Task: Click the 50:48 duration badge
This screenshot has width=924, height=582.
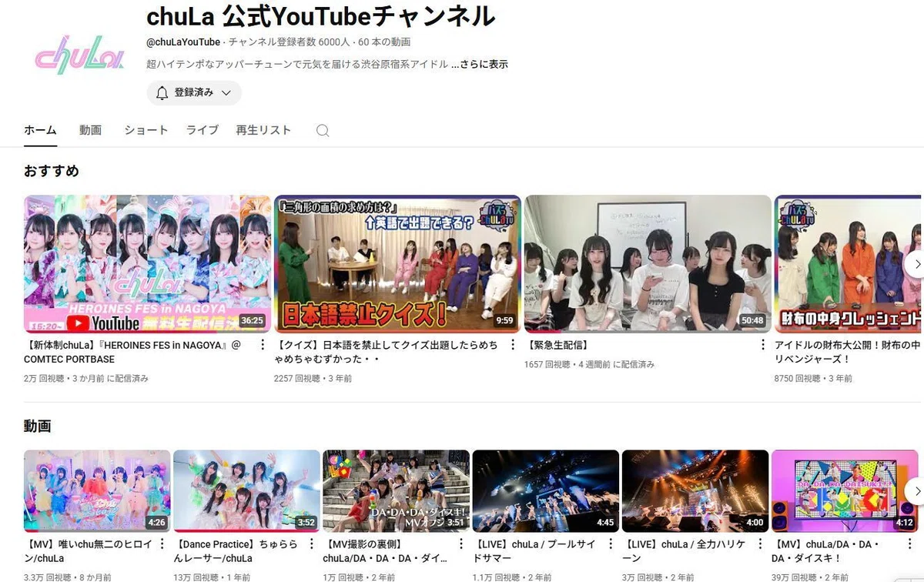Action: (x=752, y=320)
